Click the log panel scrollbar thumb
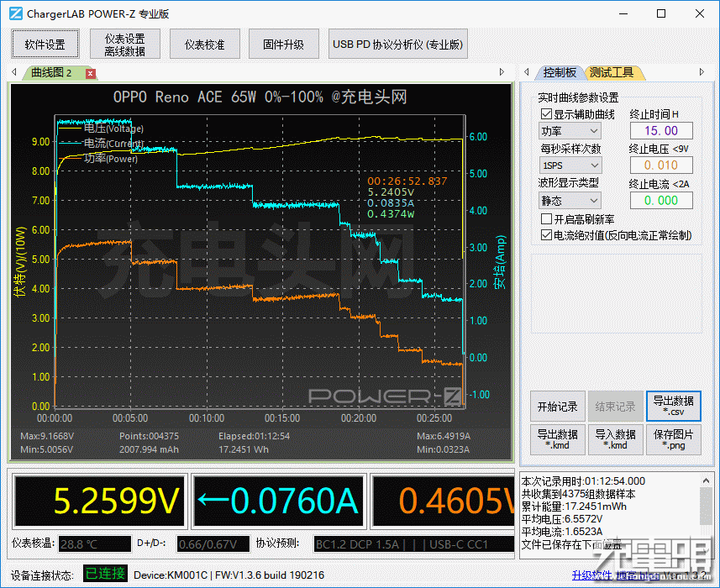This screenshot has width=720, height=588. click(x=706, y=506)
